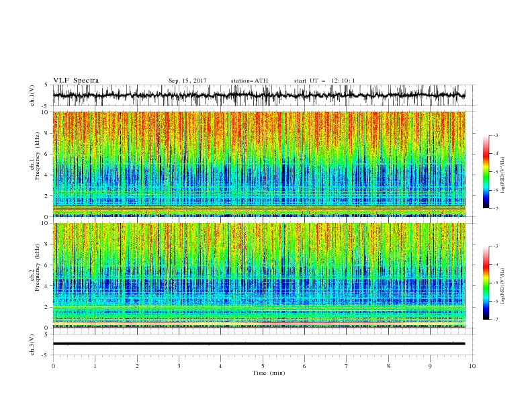Screen dimensions: 532x411
Task: Click the time axis tick label "3"
Action: [179, 366]
